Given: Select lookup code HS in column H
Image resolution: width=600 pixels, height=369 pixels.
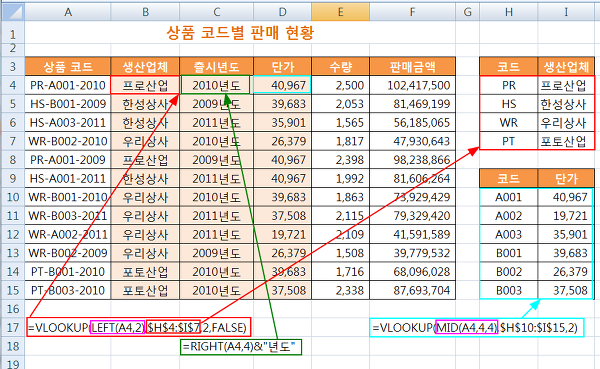Looking at the screenshot, I should coord(509,104).
